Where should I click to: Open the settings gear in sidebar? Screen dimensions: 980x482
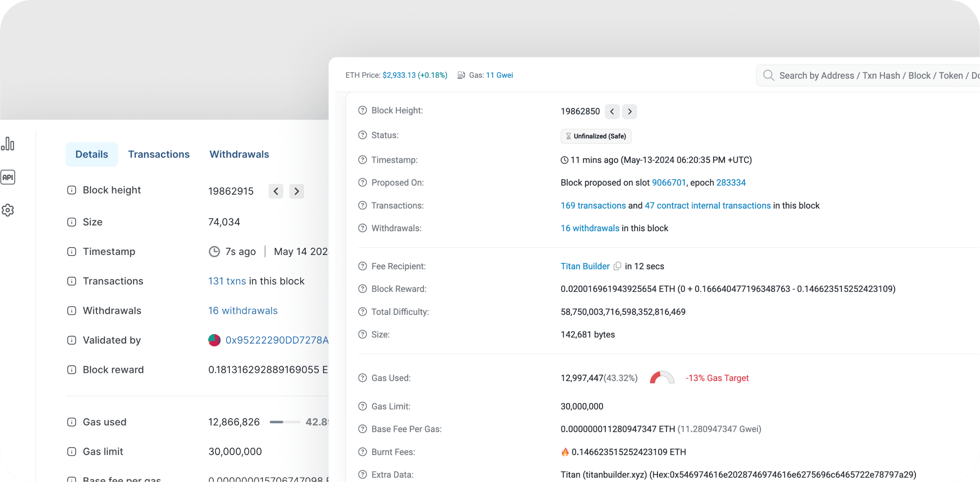(8, 210)
